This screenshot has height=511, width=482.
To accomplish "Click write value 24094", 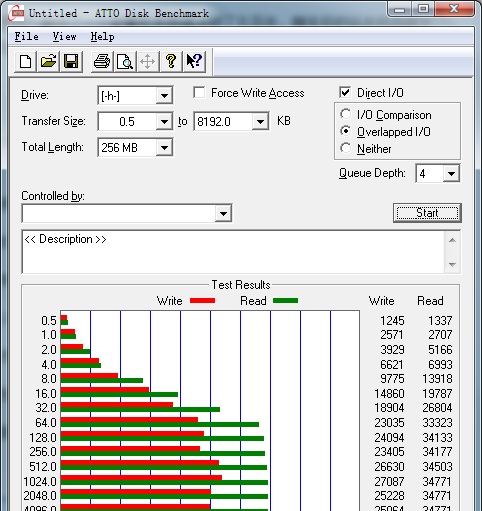I will click(389, 437).
